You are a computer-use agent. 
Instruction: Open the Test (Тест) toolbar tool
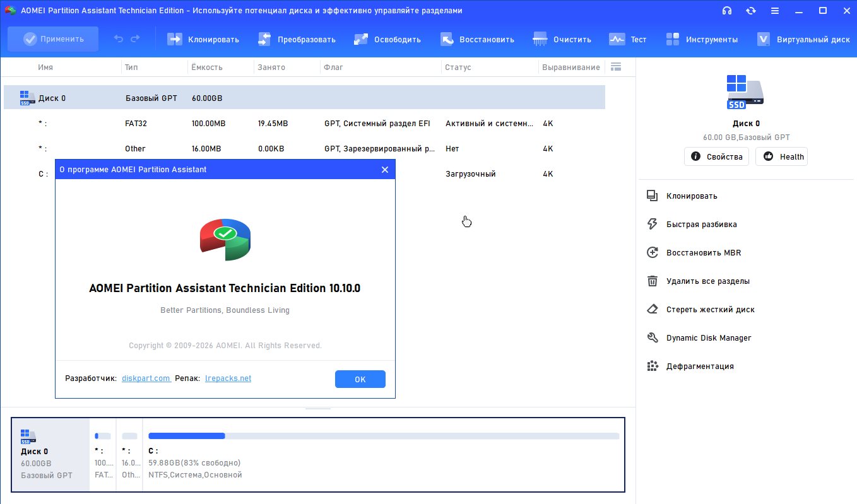617,39
